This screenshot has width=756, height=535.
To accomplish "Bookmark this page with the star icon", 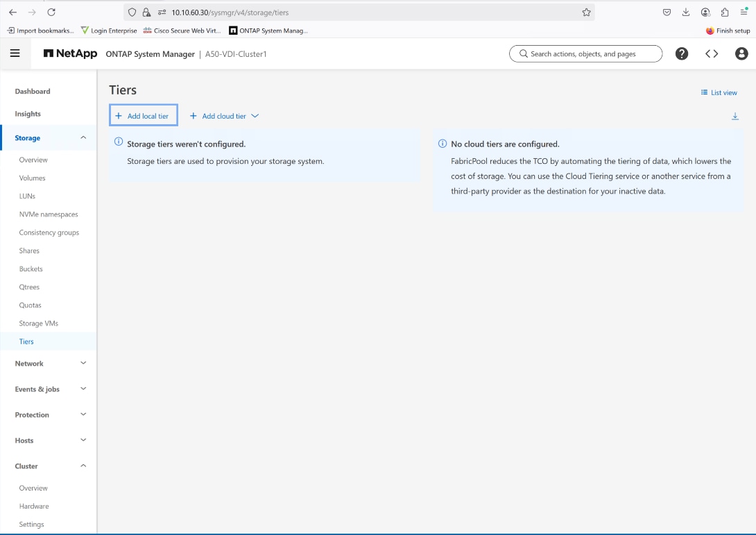I will coord(586,12).
